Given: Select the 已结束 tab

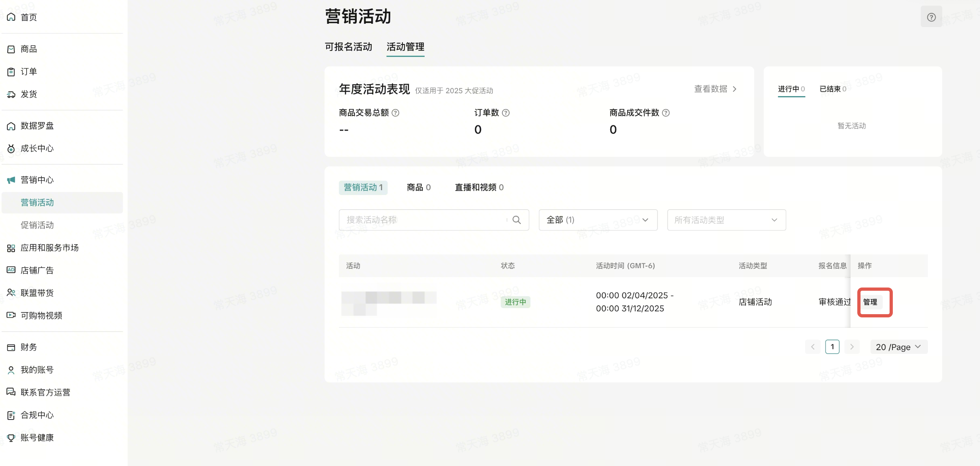Looking at the screenshot, I should point(832,89).
